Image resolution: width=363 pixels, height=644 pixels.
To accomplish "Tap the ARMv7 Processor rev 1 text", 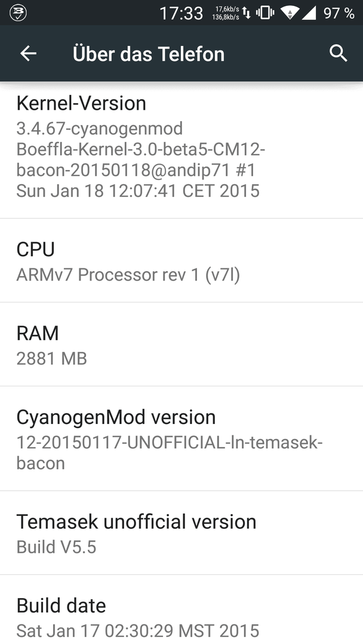I will (128, 275).
